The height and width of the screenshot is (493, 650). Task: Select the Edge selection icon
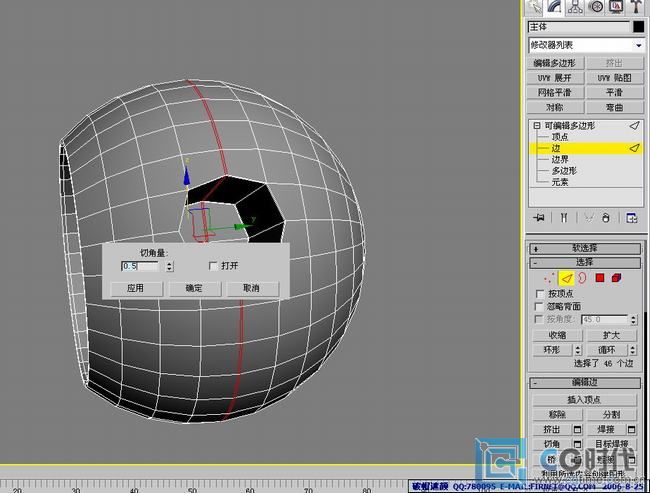pyautogui.click(x=566, y=278)
